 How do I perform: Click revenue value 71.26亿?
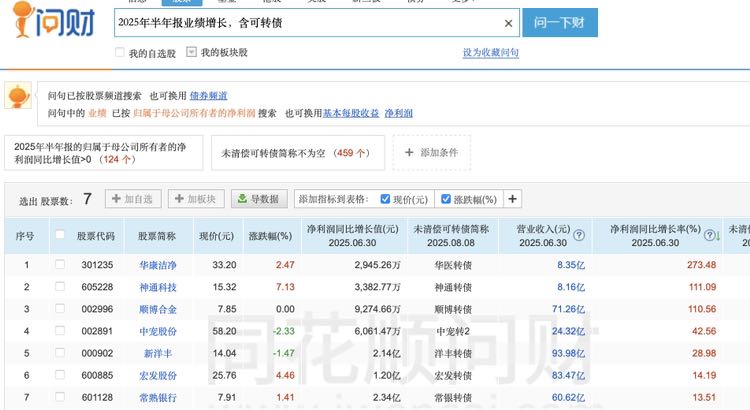[x=568, y=309]
